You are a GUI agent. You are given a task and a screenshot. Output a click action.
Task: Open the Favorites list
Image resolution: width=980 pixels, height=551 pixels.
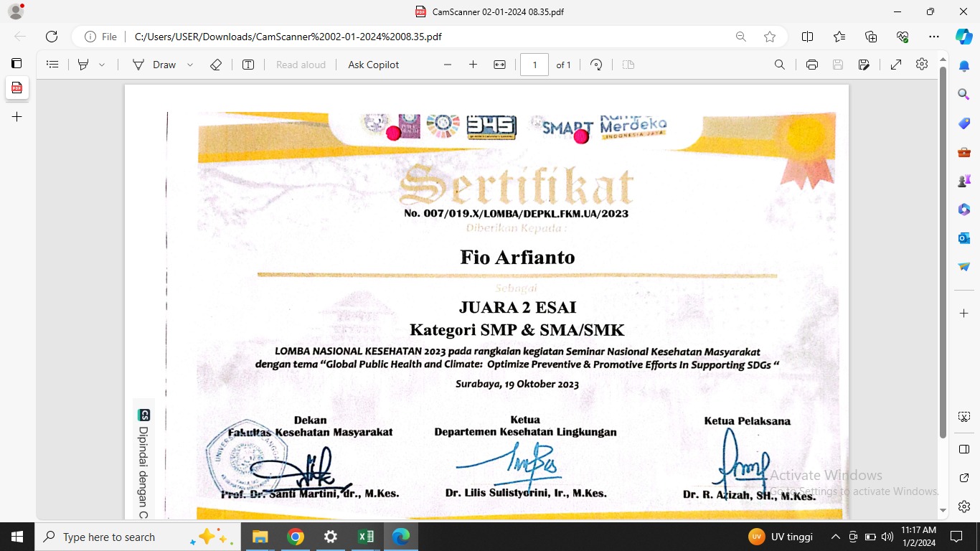[x=839, y=37]
